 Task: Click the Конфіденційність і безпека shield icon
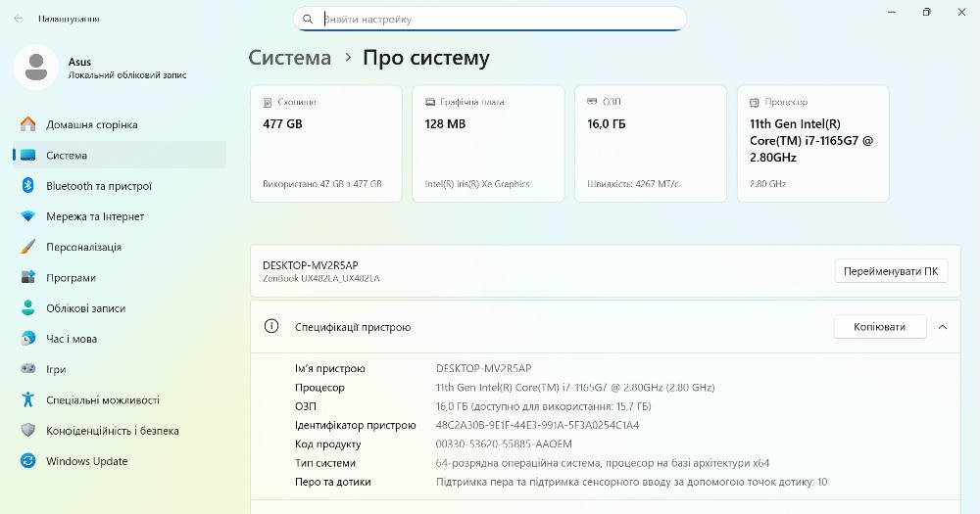(x=28, y=431)
